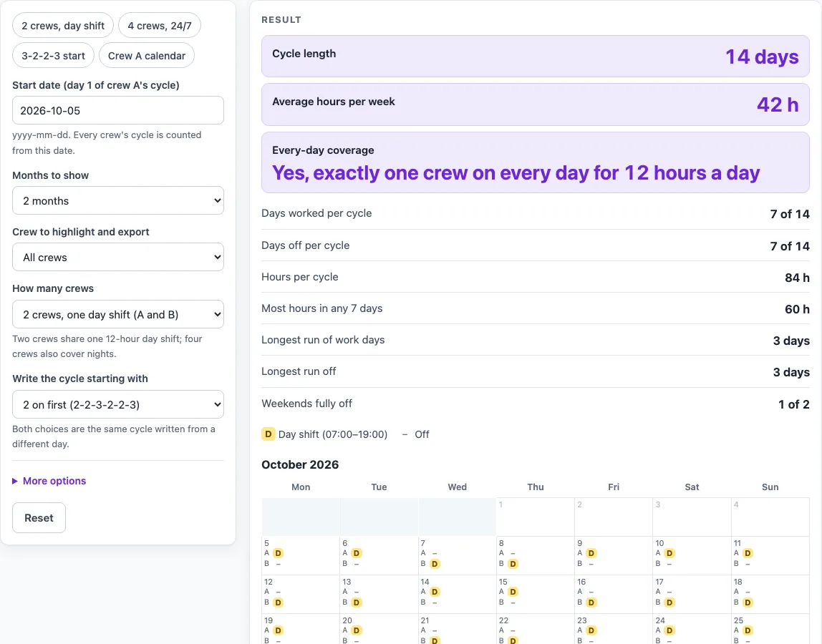Click crew A's D badge on October 6
The image size is (822, 644).
coord(357,553)
